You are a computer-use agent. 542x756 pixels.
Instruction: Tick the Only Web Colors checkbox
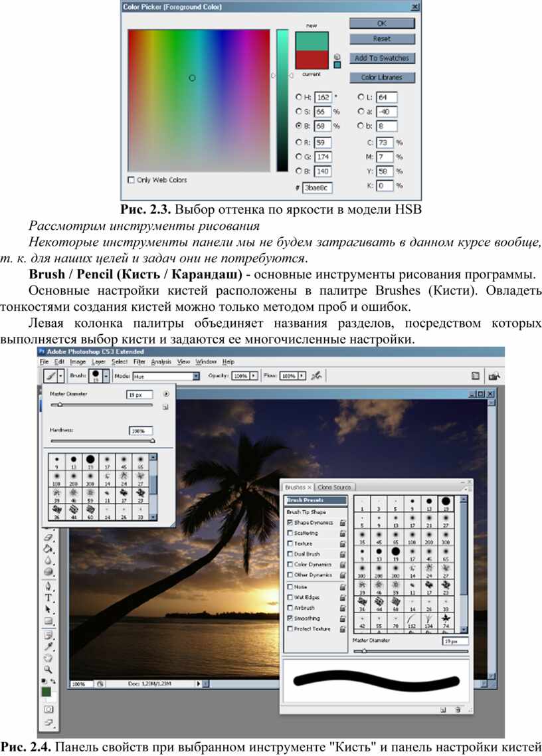pyautogui.click(x=131, y=180)
